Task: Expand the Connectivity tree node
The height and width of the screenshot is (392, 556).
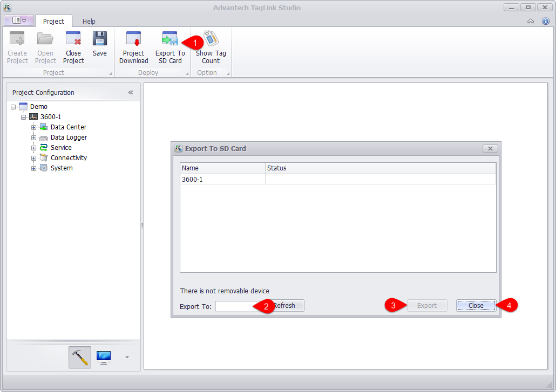Action: (x=33, y=158)
